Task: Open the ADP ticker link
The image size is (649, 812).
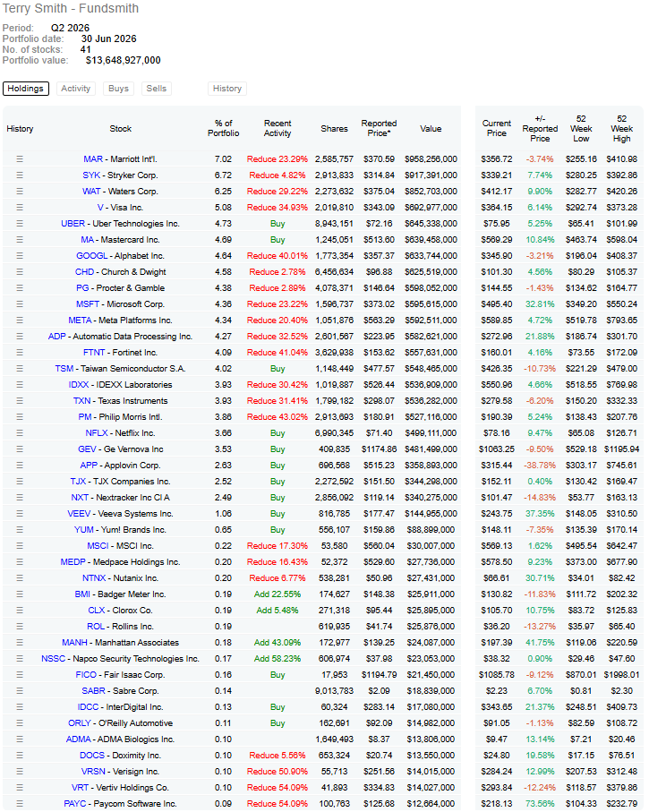Action: tap(57, 336)
